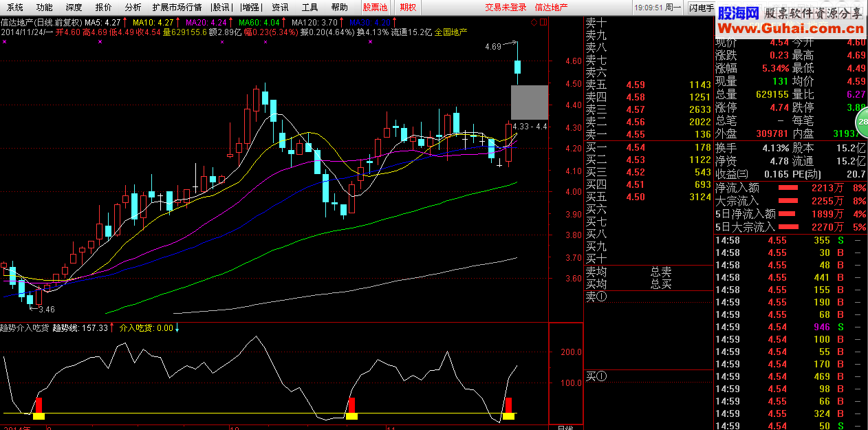The height and width of the screenshot is (430, 868).
Task: Click the 14:59 trade row with volume 946
Action: click(791, 327)
